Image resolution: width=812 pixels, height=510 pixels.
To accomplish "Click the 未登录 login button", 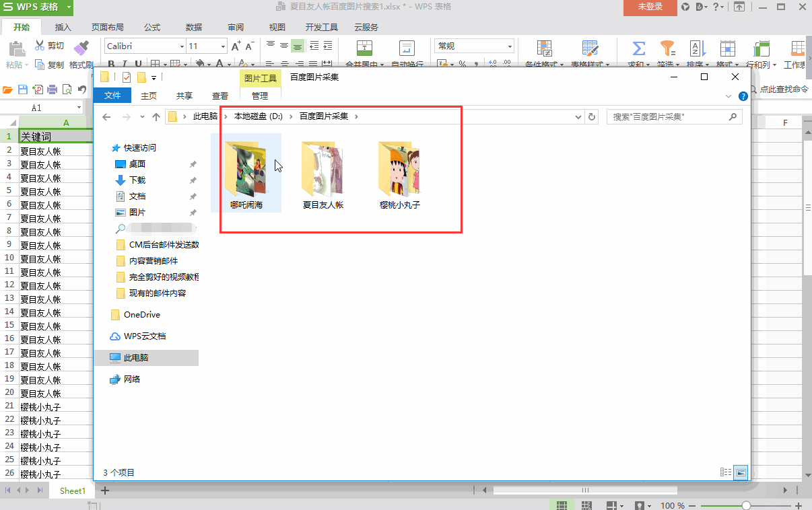I will [650, 7].
